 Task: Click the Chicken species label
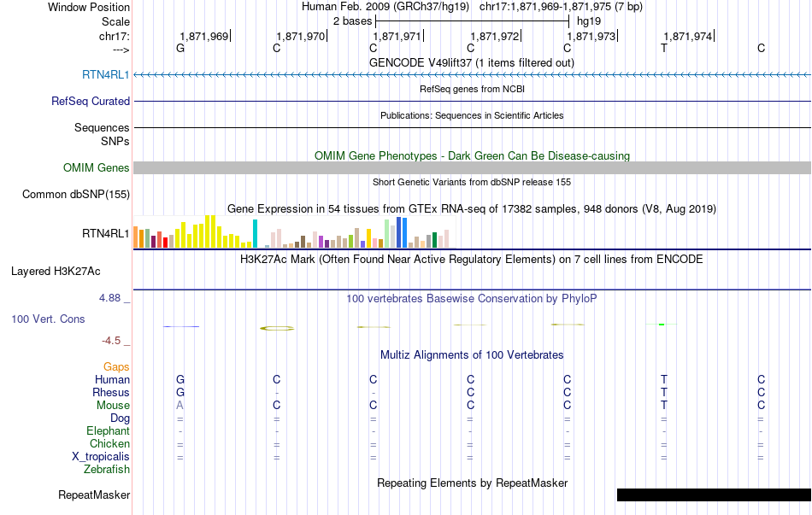109,443
